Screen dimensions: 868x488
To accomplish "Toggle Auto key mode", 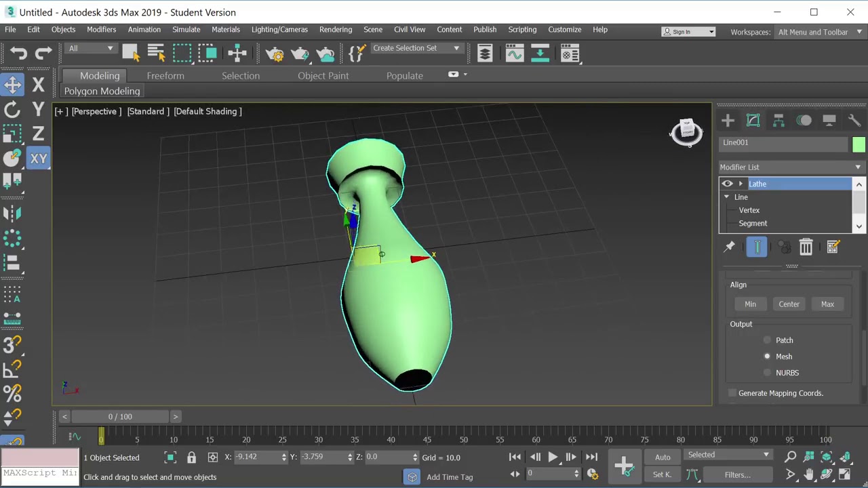I will (663, 457).
